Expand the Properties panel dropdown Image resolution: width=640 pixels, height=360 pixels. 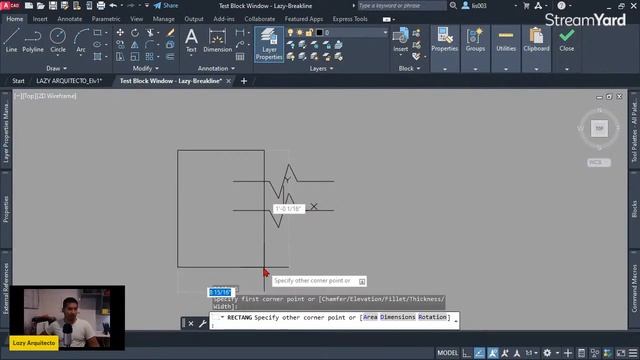point(444,69)
